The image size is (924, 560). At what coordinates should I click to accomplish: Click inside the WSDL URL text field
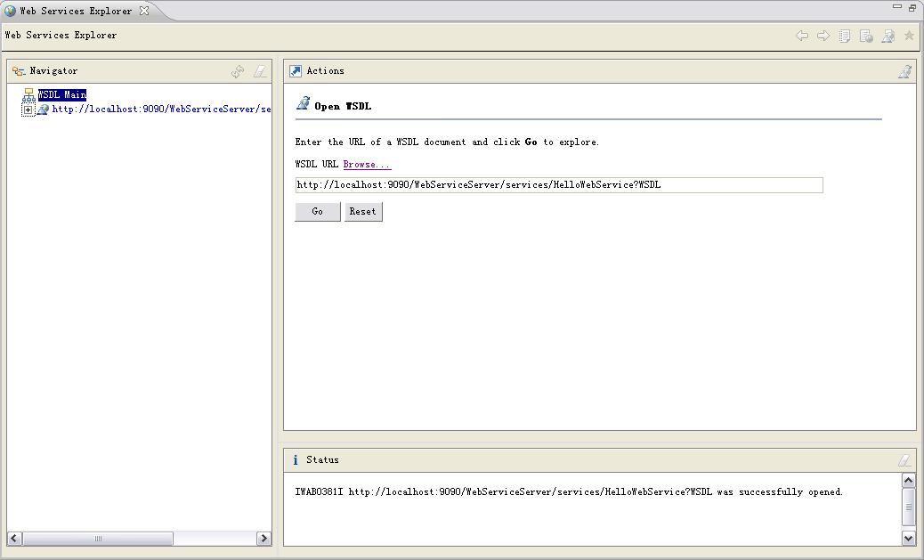[x=558, y=184]
